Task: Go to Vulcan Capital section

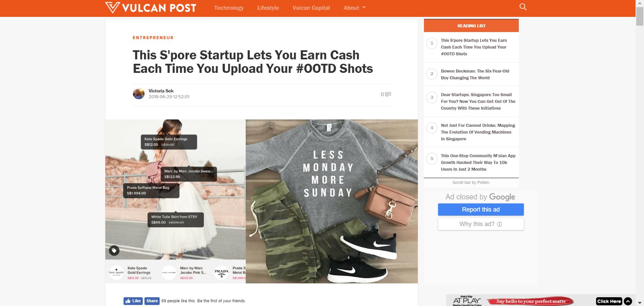Action: [x=311, y=8]
